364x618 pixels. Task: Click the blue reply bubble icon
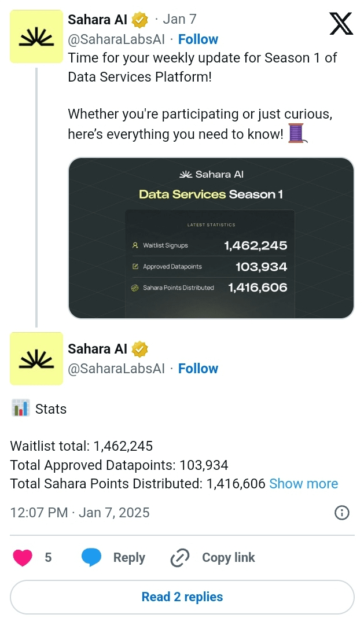[x=91, y=558]
